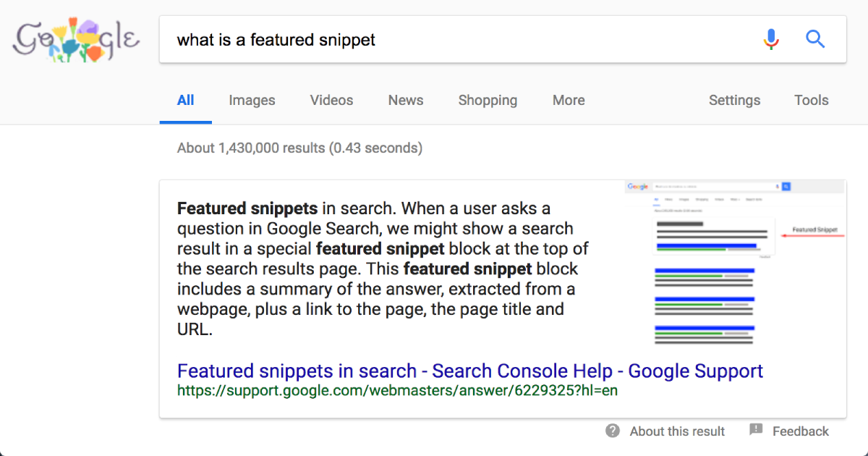
Task: Switch to the Images tab
Action: coord(252,101)
